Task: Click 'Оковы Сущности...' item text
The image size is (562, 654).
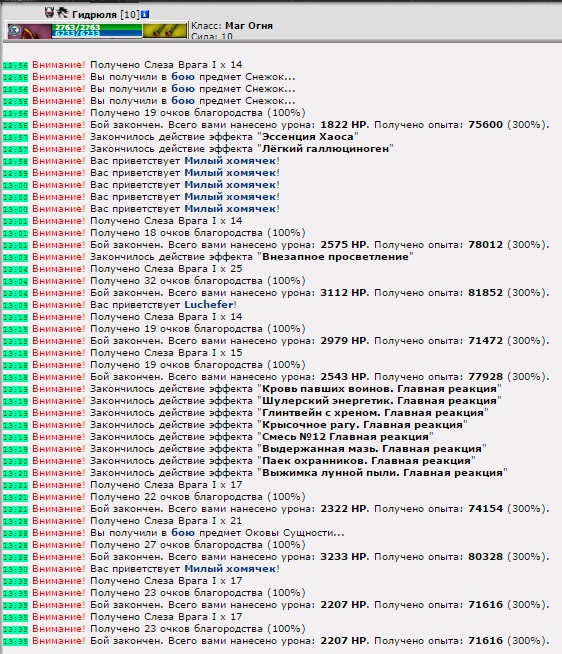Action: tap(295, 533)
